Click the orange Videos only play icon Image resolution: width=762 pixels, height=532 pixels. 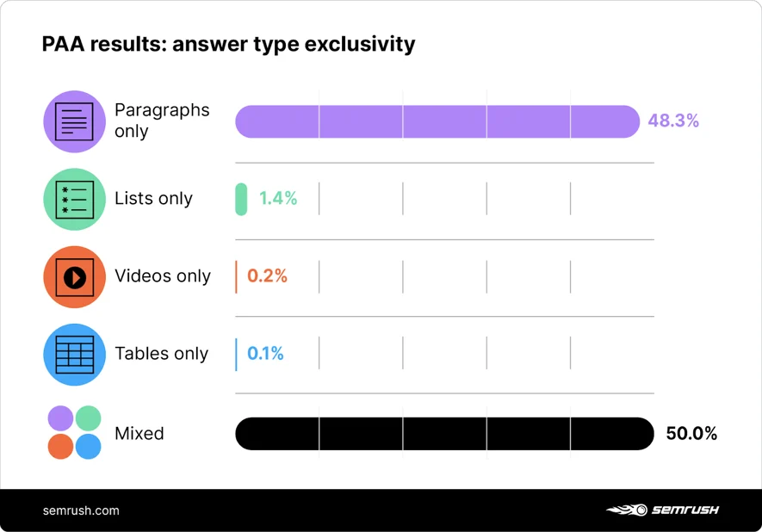click(74, 276)
